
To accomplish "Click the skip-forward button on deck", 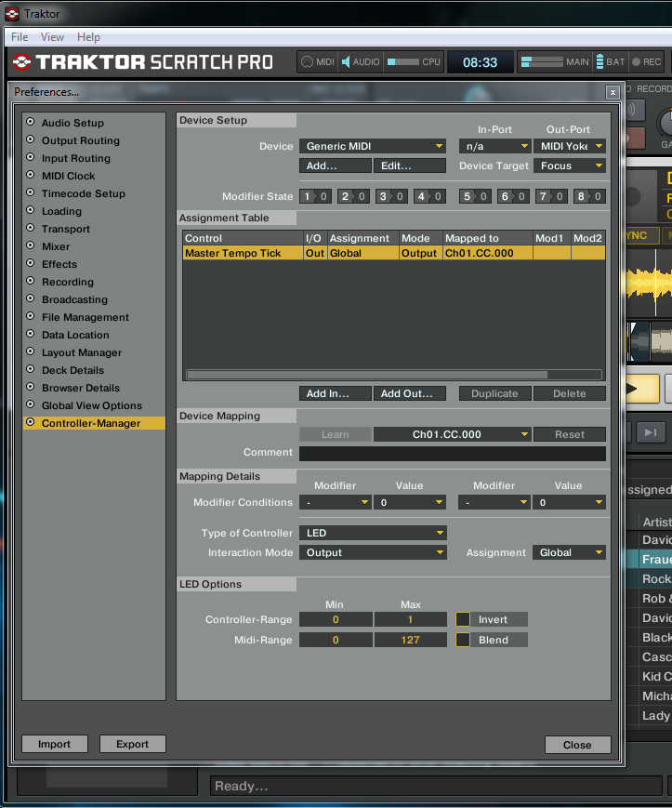I will (x=651, y=431).
